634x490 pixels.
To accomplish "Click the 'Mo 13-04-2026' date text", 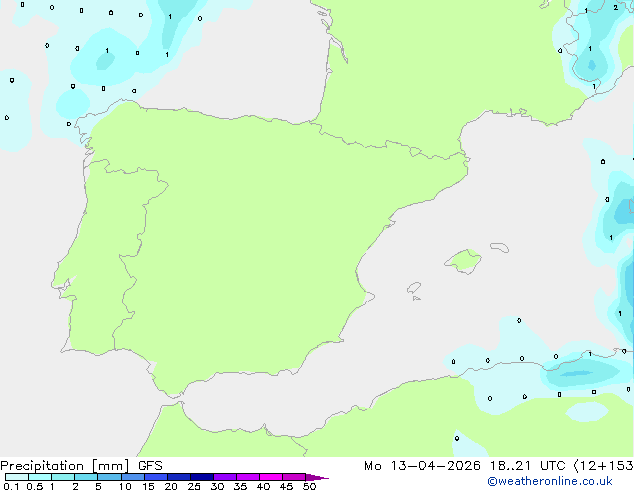I will tap(422, 466).
